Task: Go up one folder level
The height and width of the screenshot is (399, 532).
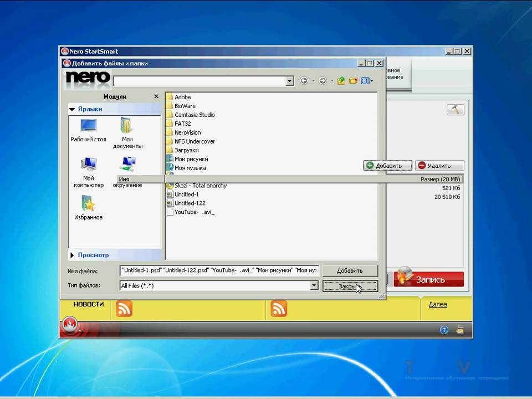Action: pos(341,81)
